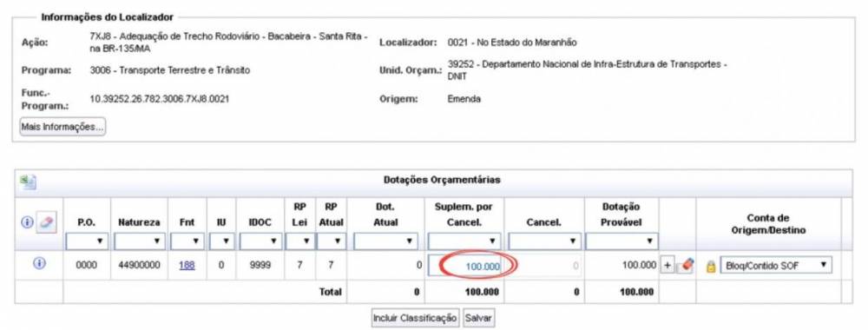Open the Dotação Provável filter dropdown
The image size is (868, 330).
621,241
